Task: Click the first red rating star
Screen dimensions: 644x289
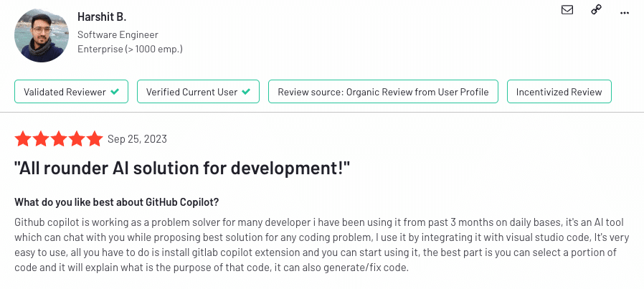Action: (x=22, y=138)
